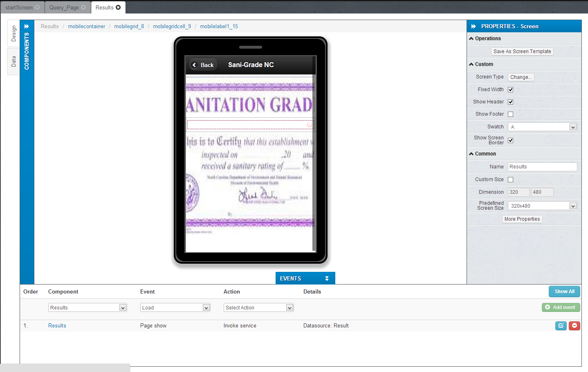This screenshot has width=588, height=372.
Task: Toggle the Custom Size checkbox
Action: [x=510, y=179]
